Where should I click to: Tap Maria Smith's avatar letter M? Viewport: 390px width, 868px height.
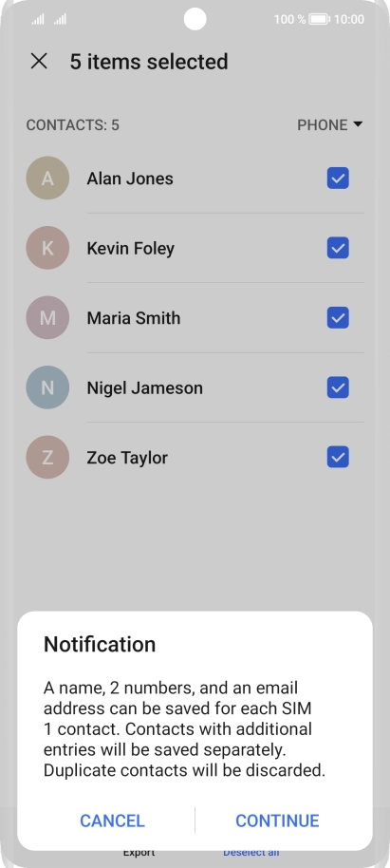pos(47,318)
